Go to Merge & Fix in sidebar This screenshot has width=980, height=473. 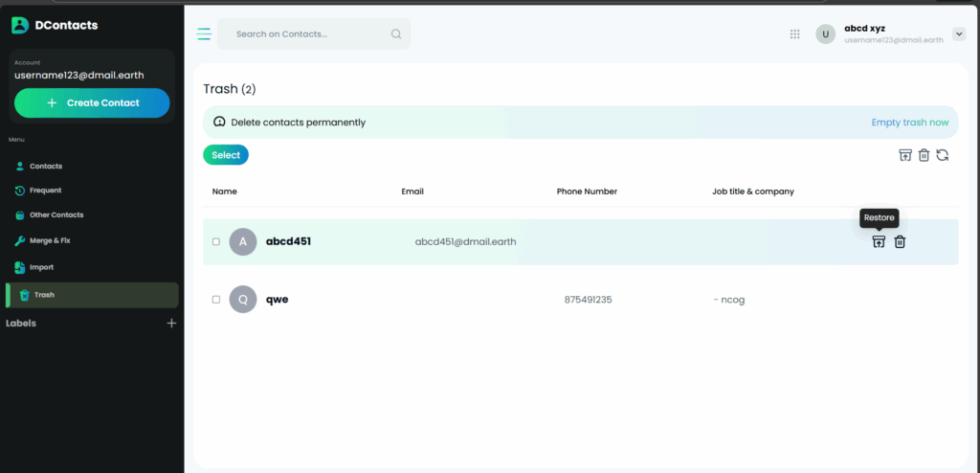coord(48,240)
